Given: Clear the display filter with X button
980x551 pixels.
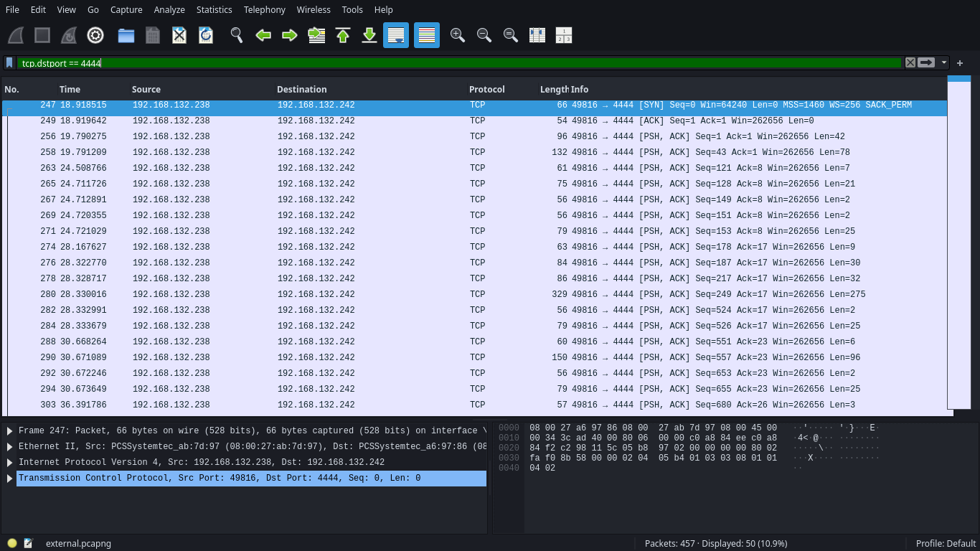Looking at the screenshot, I should (910, 63).
